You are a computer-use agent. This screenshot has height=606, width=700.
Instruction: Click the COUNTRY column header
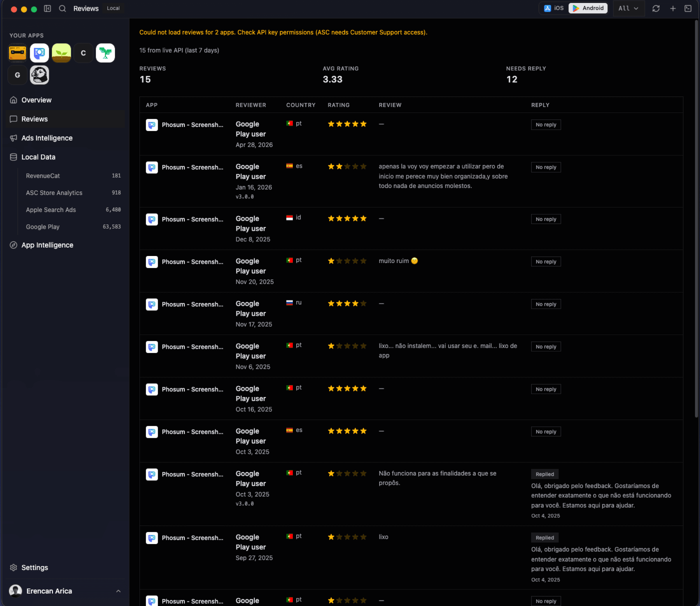coord(301,105)
